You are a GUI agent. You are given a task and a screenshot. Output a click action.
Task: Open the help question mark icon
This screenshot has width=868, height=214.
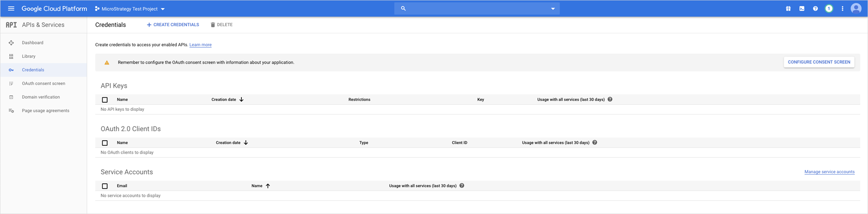[815, 9]
